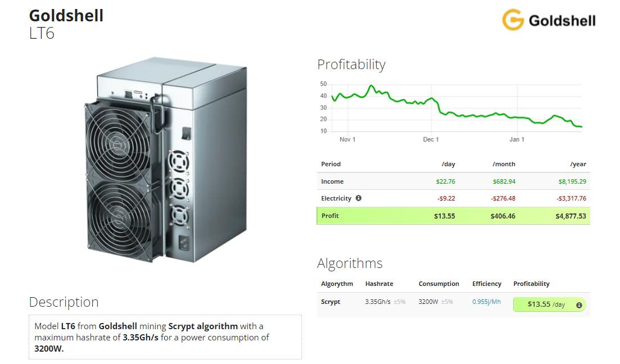Click the Income row daily value $22.76
This screenshot has height=364, width=620.
point(445,181)
